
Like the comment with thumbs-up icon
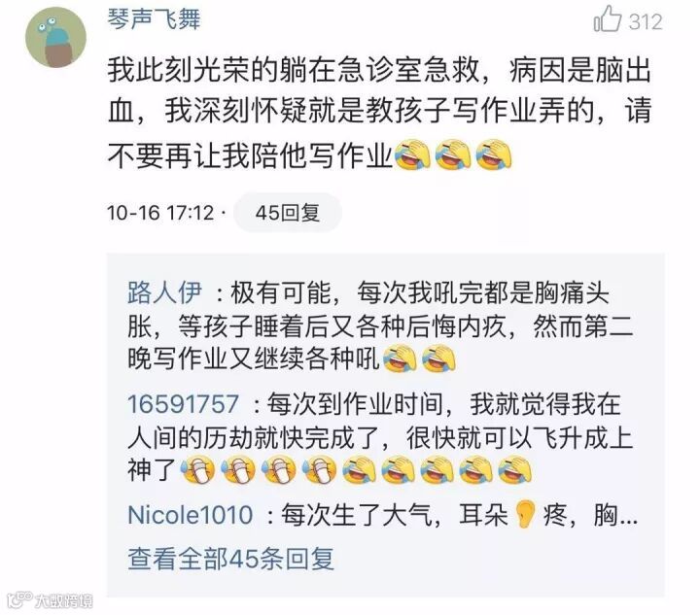(607, 18)
